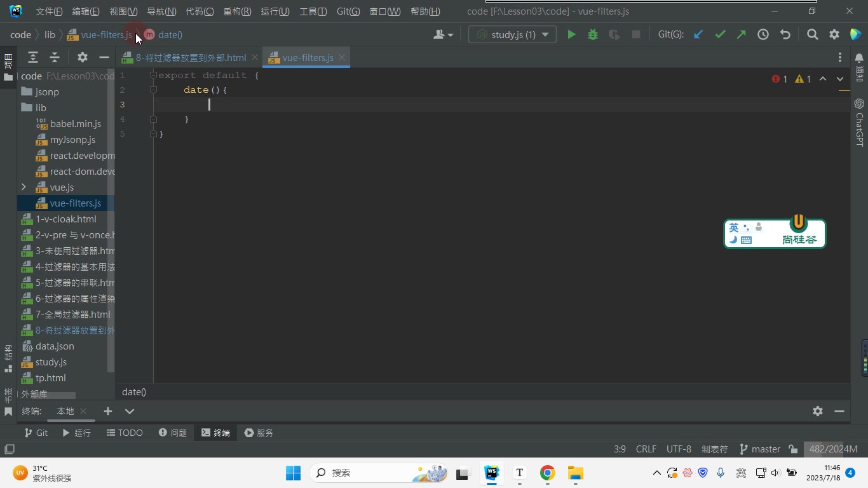Fold the date() method block
868x488 pixels.
click(x=153, y=90)
